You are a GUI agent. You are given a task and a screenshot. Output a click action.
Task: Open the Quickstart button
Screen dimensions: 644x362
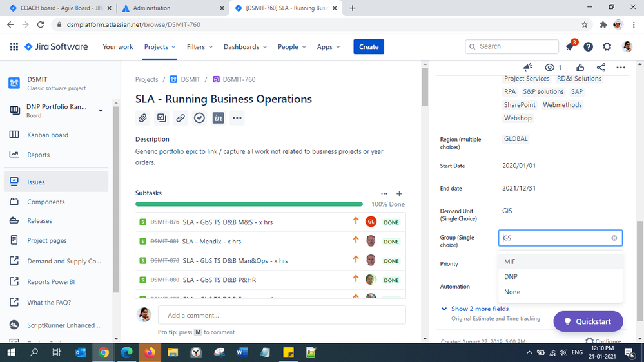point(588,321)
